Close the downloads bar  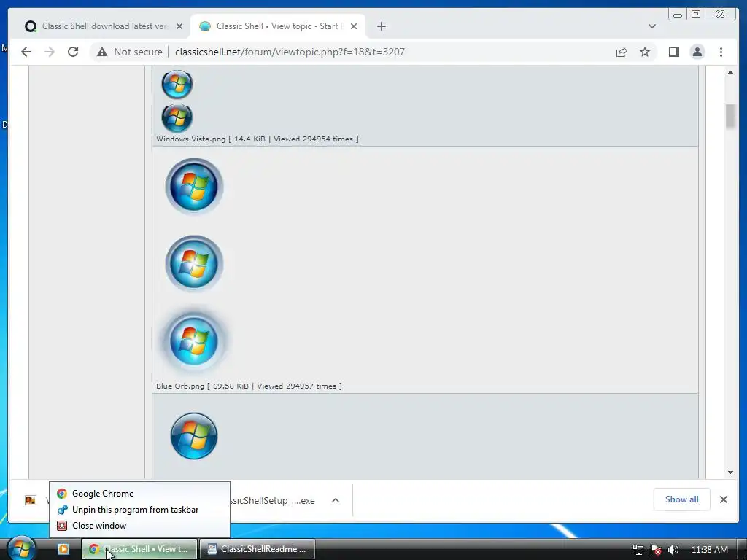coord(723,499)
